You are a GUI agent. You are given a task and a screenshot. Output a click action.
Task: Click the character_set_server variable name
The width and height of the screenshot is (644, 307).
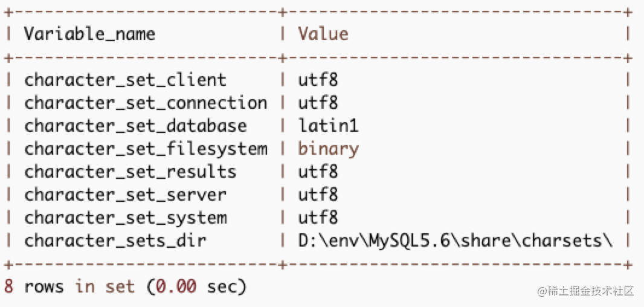(x=125, y=195)
